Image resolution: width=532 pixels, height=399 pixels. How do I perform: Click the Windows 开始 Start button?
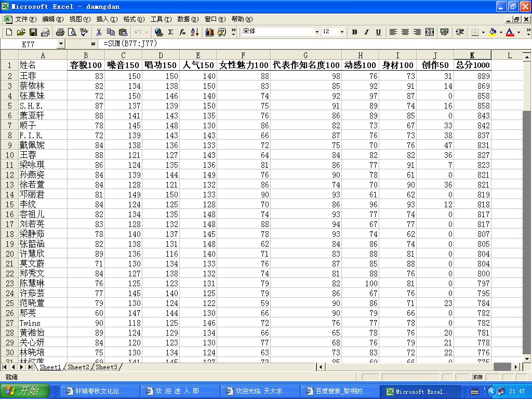[25, 391]
